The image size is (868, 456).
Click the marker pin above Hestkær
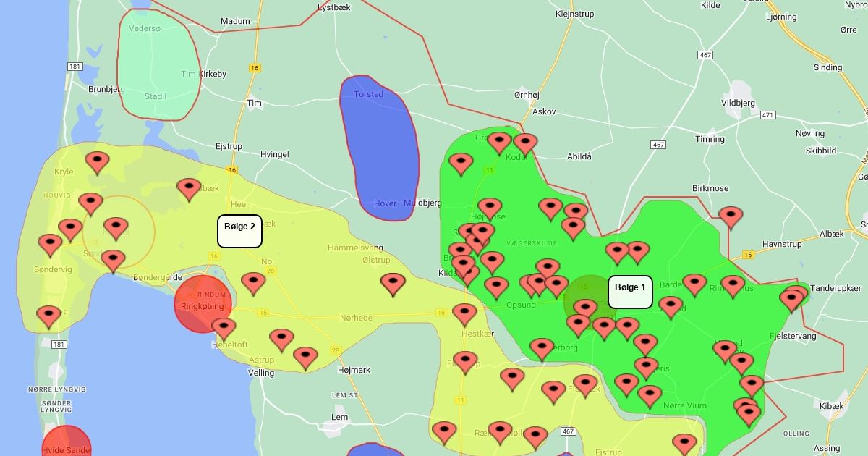point(464,313)
